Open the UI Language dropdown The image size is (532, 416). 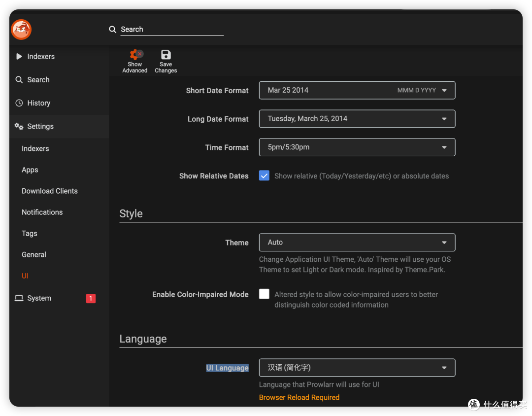click(357, 368)
